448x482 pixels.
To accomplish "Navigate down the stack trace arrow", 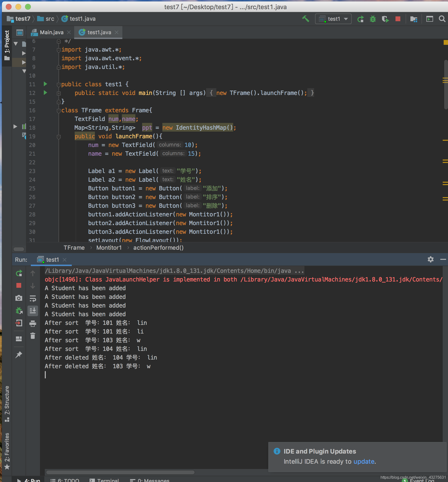I will pos(33,286).
